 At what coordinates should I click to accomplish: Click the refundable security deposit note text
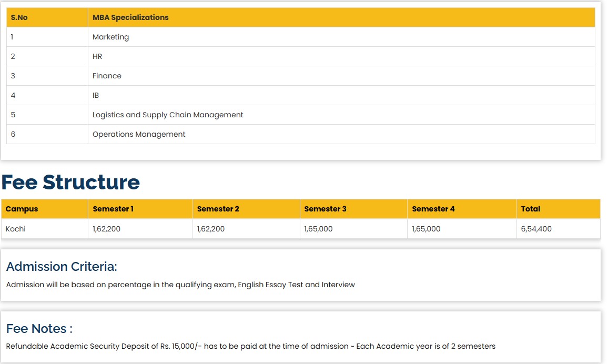250,346
